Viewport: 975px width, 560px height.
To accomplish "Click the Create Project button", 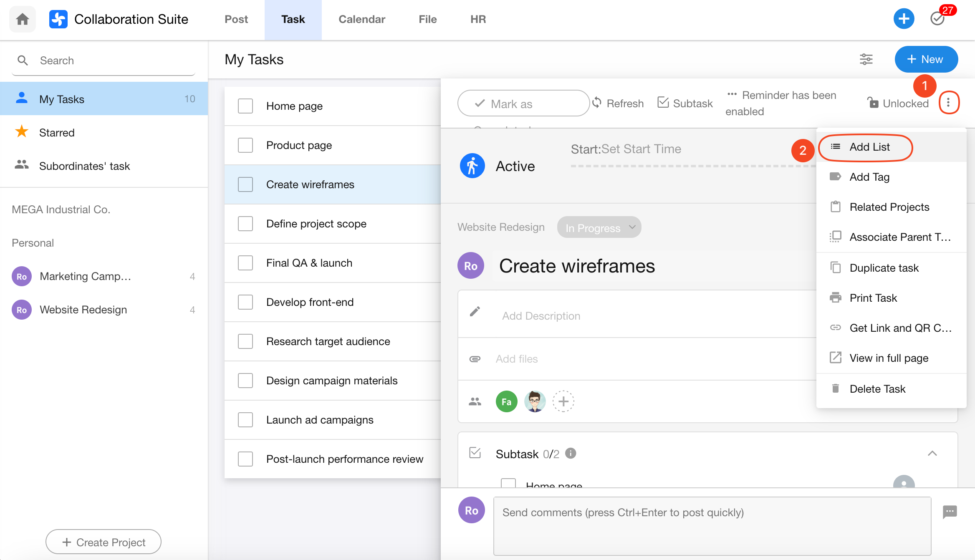I will click(x=104, y=542).
